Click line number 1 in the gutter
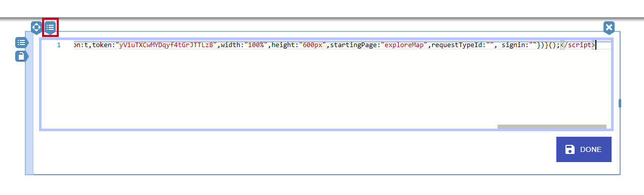 59,45
